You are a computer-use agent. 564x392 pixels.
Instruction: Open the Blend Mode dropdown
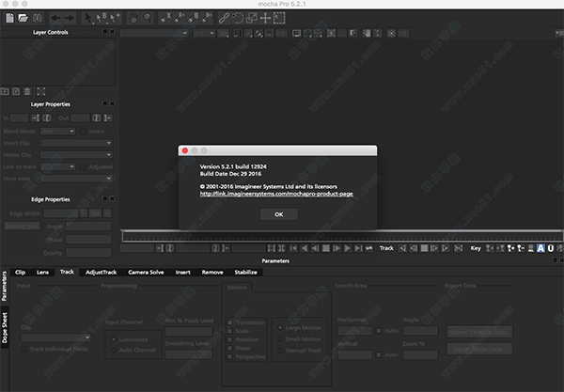[x=58, y=132]
